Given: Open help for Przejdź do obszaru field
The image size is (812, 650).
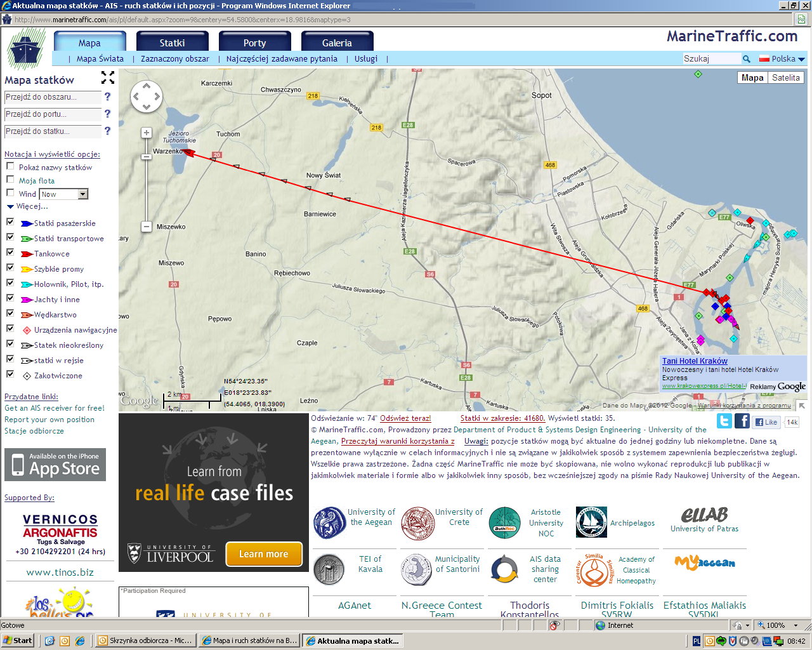Looking at the screenshot, I should pos(107,96).
